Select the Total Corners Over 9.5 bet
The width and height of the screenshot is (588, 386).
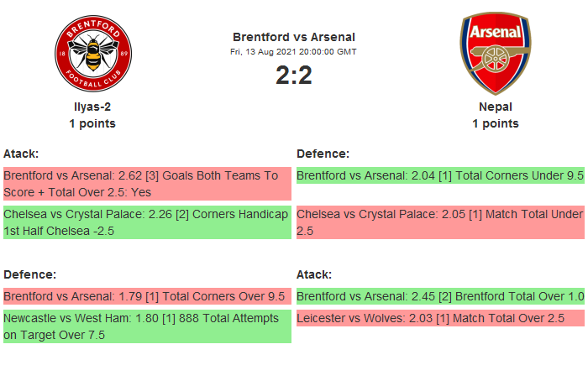tap(146, 296)
